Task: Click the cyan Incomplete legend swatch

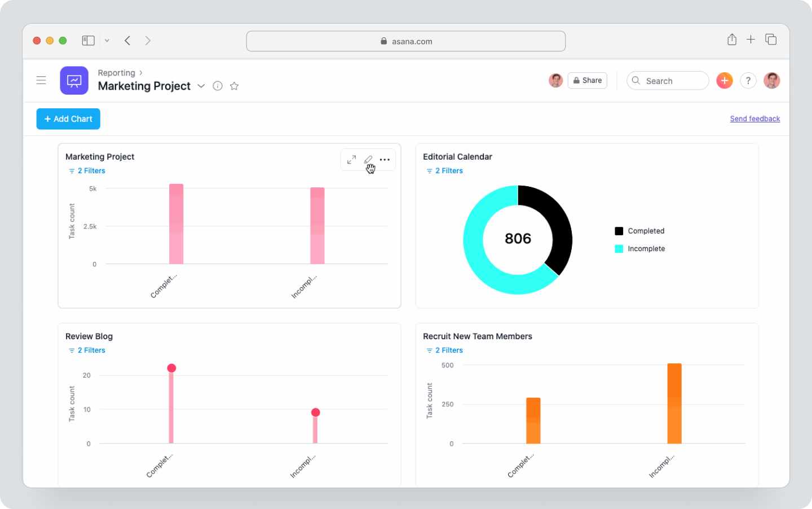Action: point(619,248)
